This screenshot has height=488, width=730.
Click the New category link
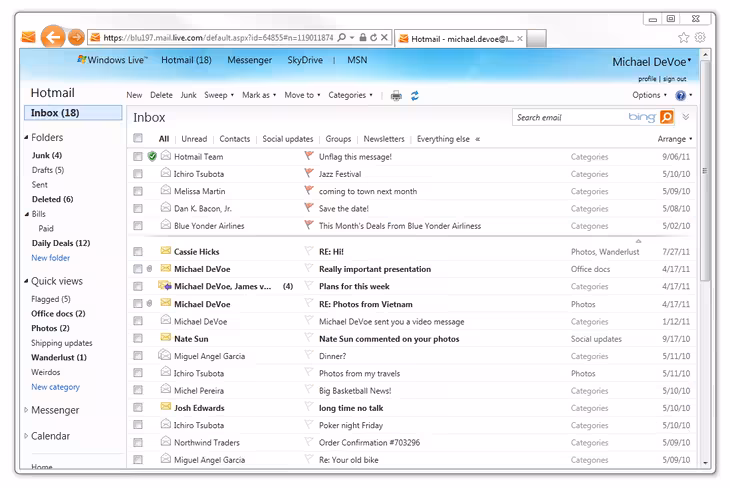(x=55, y=386)
